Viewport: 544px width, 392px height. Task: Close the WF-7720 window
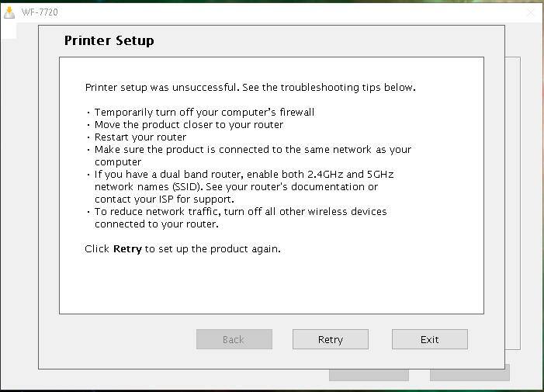(530, 12)
